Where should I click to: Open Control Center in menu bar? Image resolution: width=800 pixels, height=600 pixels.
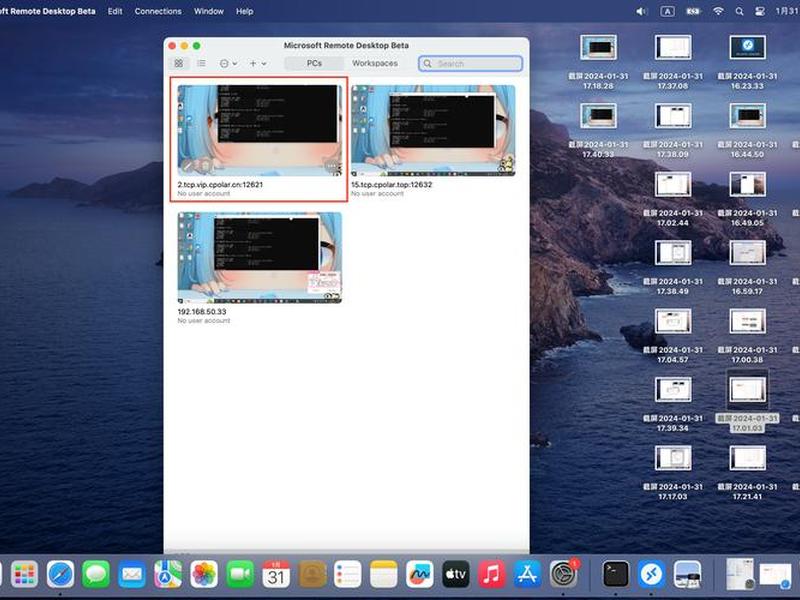(x=760, y=11)
